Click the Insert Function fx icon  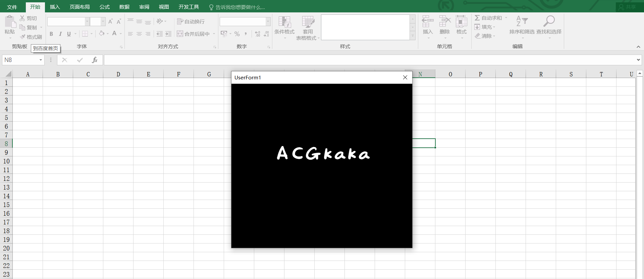[95, 60]
